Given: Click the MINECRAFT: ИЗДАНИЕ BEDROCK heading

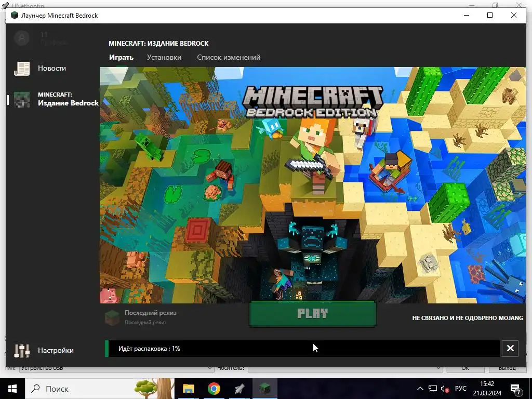Looking at the screenshot, I should pos(158,44).
